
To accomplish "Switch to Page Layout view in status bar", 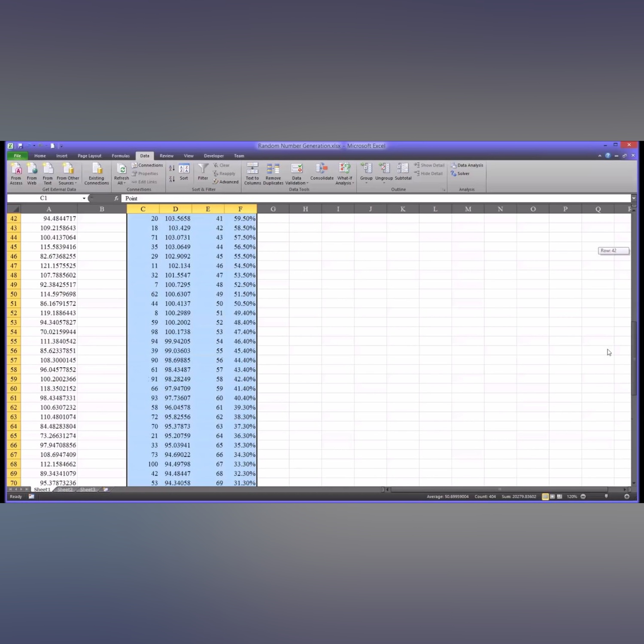I will [x=553, y=496].
